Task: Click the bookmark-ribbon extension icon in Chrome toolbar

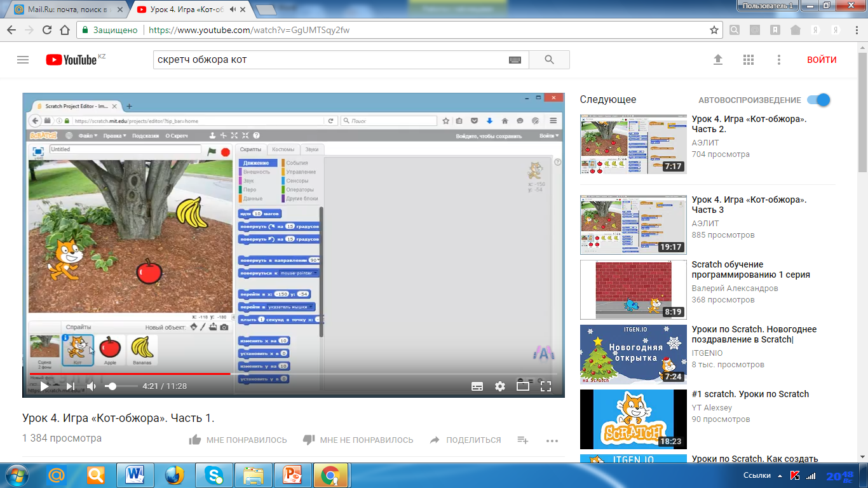Action: [775, 30]
